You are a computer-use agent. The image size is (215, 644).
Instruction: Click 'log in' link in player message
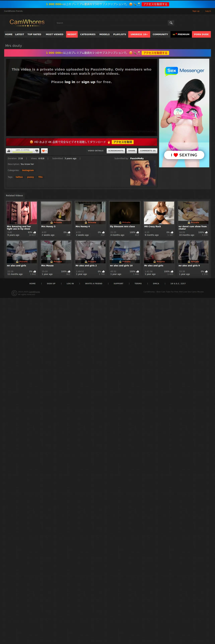(70, 82)
